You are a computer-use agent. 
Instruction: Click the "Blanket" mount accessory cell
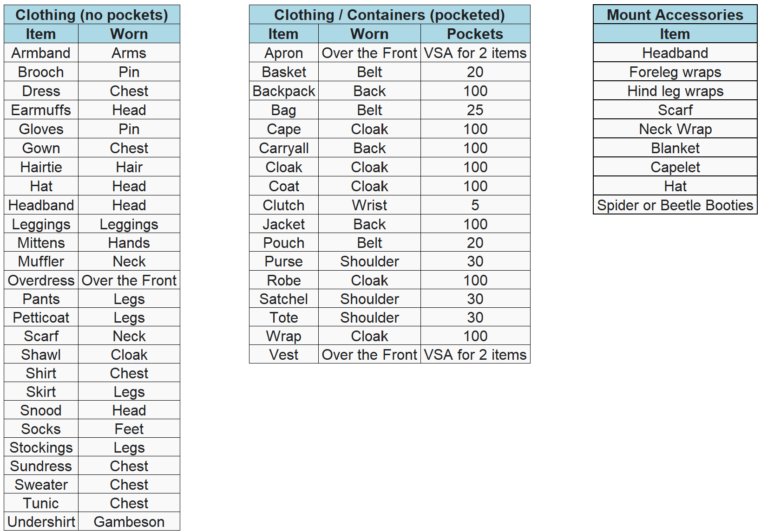[x=675, y=148]
